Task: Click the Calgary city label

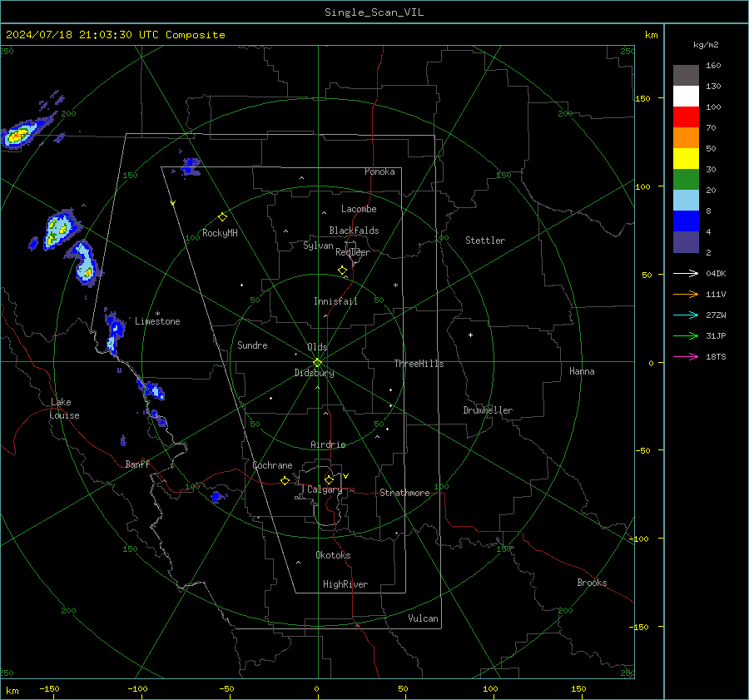Action: 325,489
